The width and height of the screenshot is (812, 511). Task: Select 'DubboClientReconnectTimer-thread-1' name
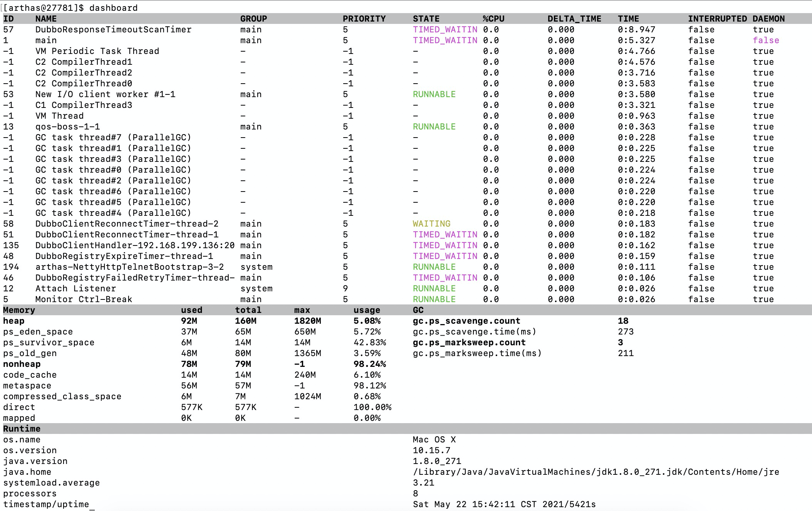[127, 234]
